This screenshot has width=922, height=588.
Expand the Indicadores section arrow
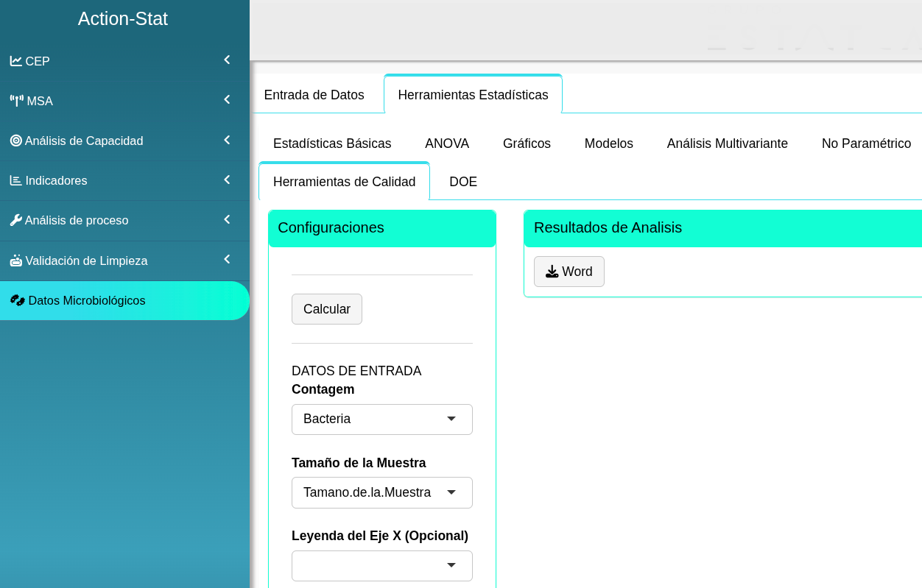click(x=227, y=180)
